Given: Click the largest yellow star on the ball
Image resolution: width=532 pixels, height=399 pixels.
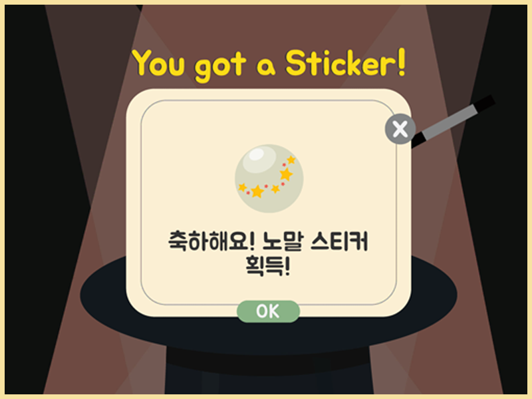Looking at the screenshot, I should click(x=286, y=174).
